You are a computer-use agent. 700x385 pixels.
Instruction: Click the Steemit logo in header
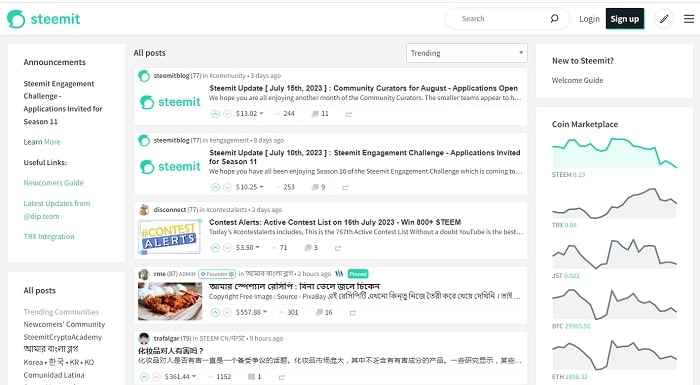coord(43,19)
